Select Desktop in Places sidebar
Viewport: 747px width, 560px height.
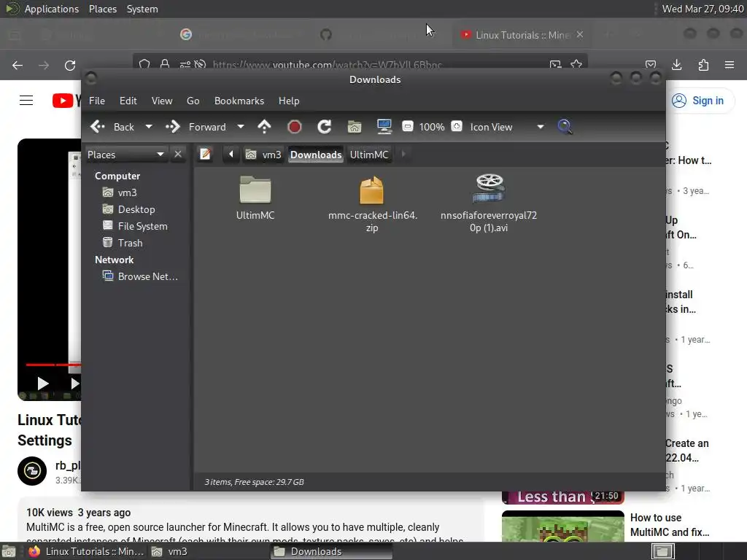[136, 209]
